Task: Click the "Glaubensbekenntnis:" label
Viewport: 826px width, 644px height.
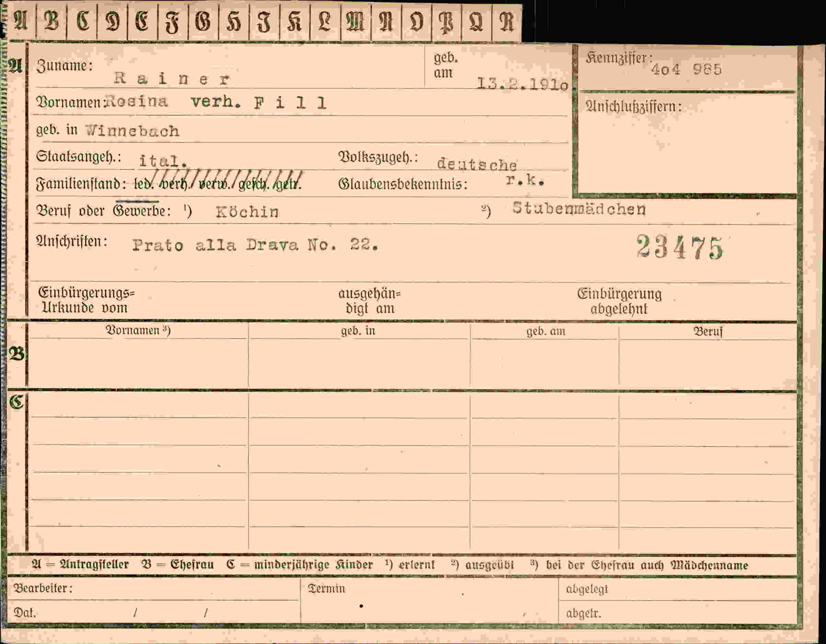Action: pyautogui.click(x=403, y=184)
